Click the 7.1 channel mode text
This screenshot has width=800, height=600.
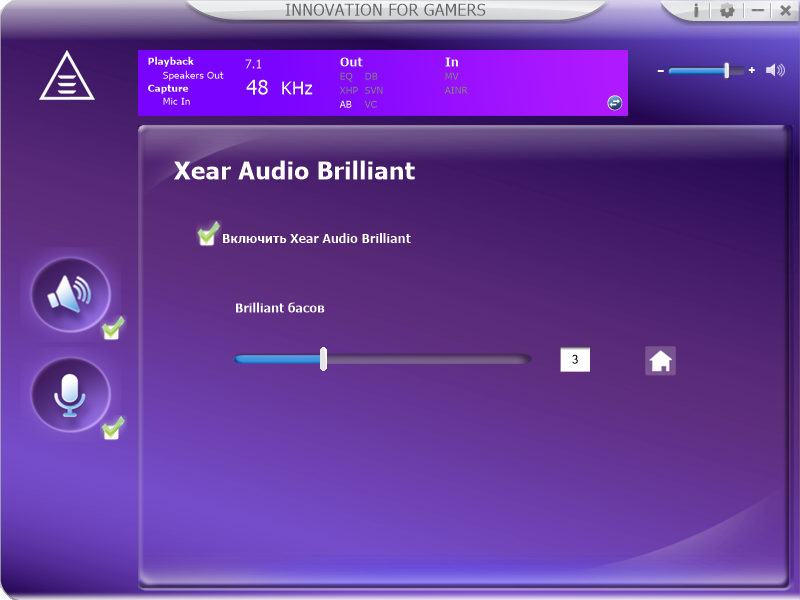pos(253,64)
